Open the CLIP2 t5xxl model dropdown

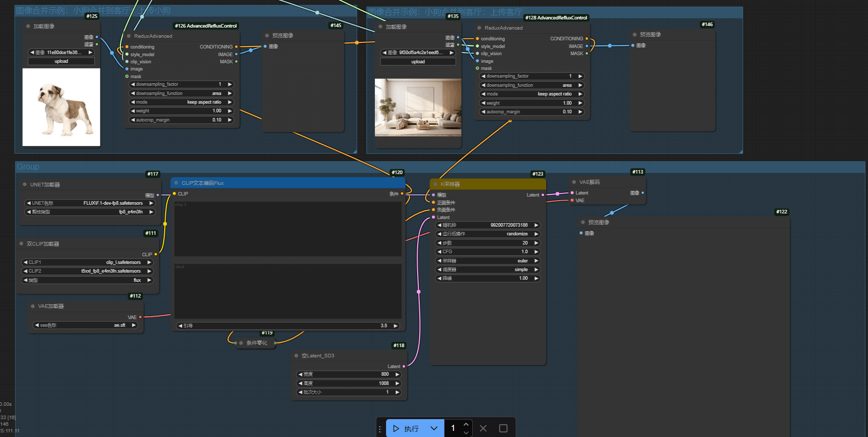coord(88,271)
